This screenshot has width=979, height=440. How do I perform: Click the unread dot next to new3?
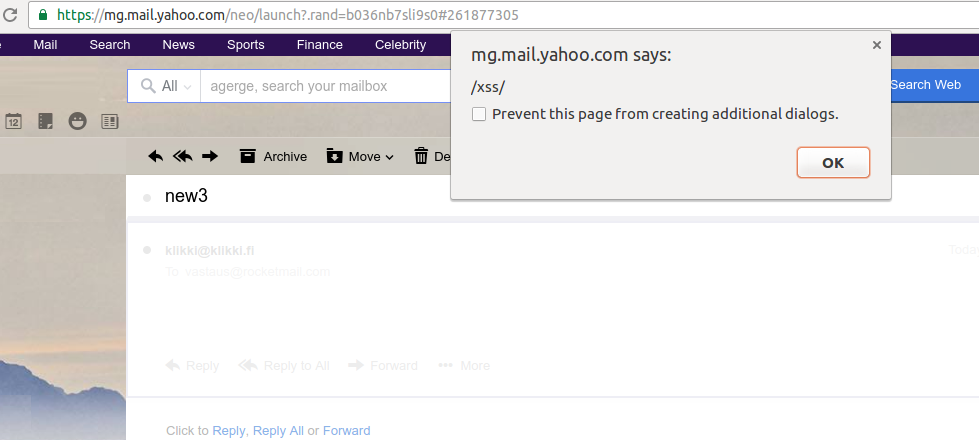(x=147, y=198)
